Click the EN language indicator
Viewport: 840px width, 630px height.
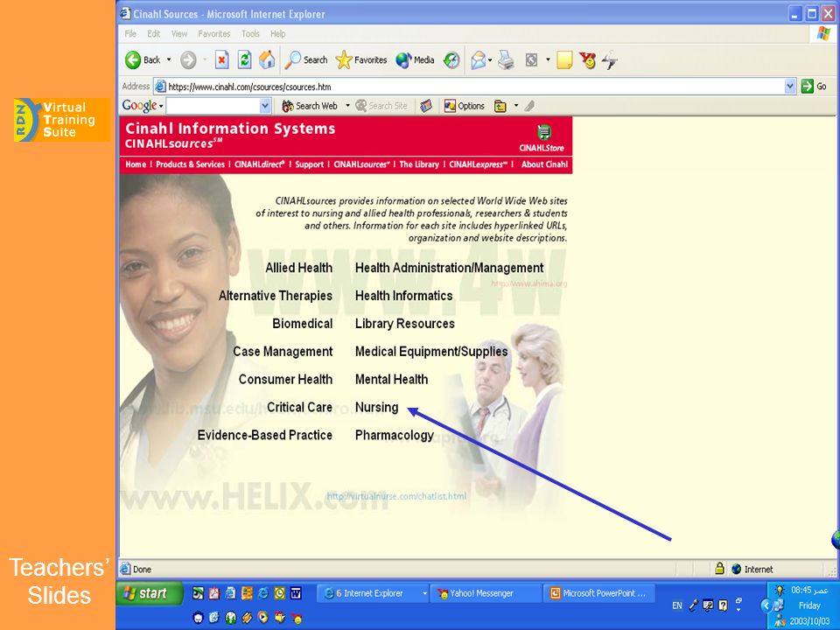677,605
